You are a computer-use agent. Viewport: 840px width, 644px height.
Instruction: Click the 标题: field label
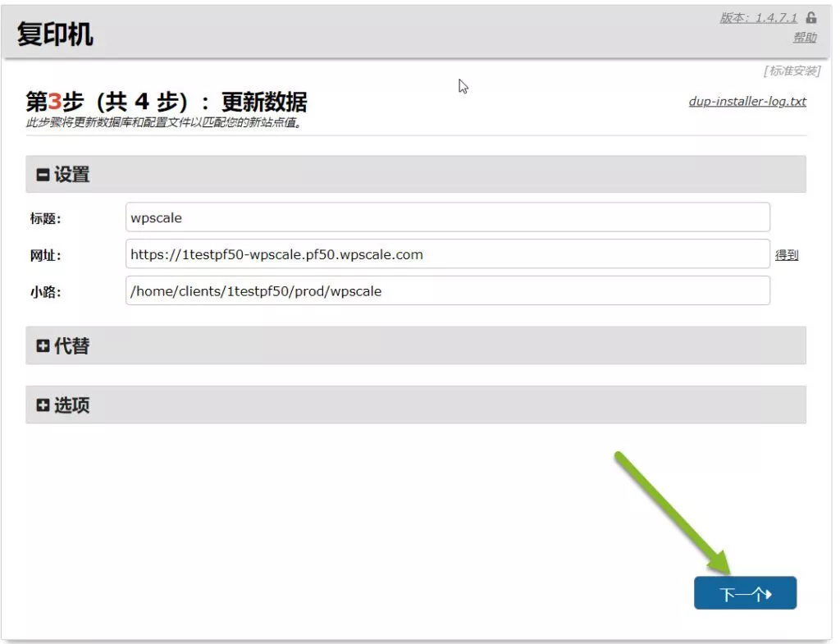pos(46,218)
